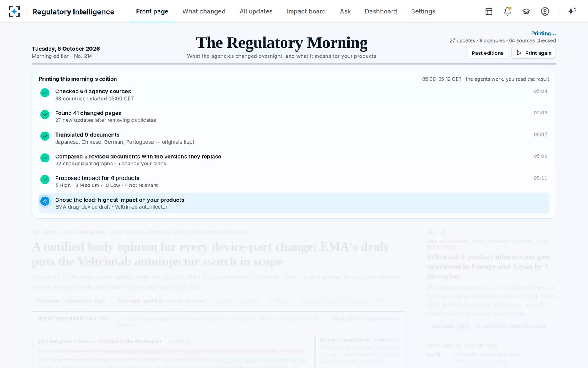Click the 27 updates · 9 agencies summary
Viewport: 588px width, 368px height.
pos(503,40)
